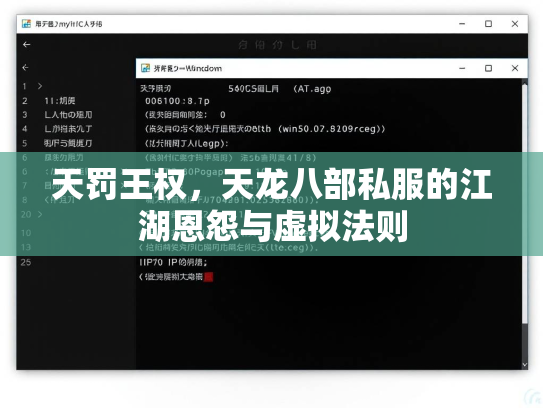Maximize the outer main window

[488, 24]
